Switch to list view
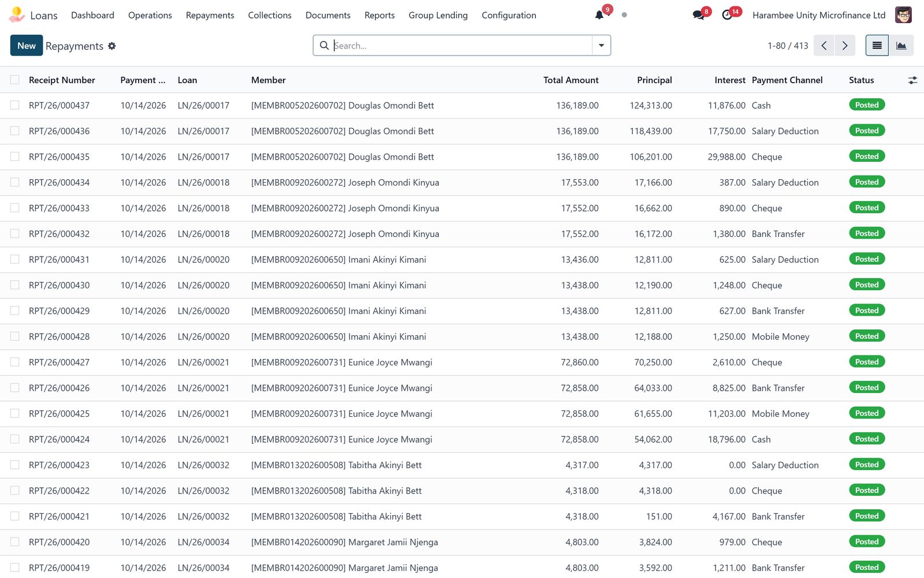This screenshot has width=924, height=578. click(877, 46)
